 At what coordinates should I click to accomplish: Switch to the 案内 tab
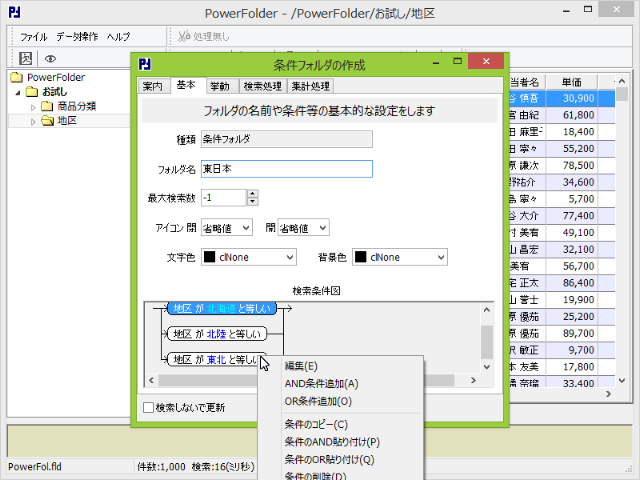pos(153,86)
